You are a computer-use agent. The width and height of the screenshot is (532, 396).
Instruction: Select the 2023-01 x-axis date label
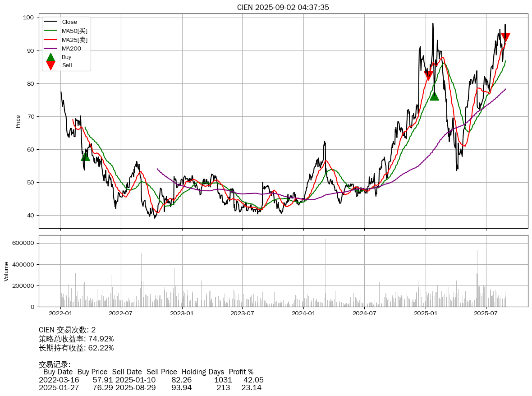pos(182,313)
